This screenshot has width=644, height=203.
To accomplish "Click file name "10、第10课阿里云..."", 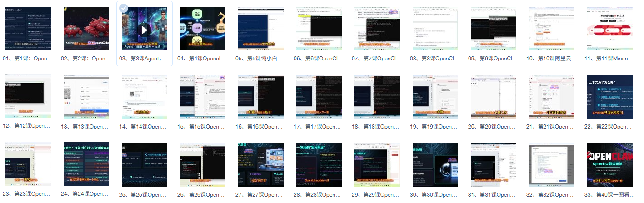I will [x=552, y=59].
